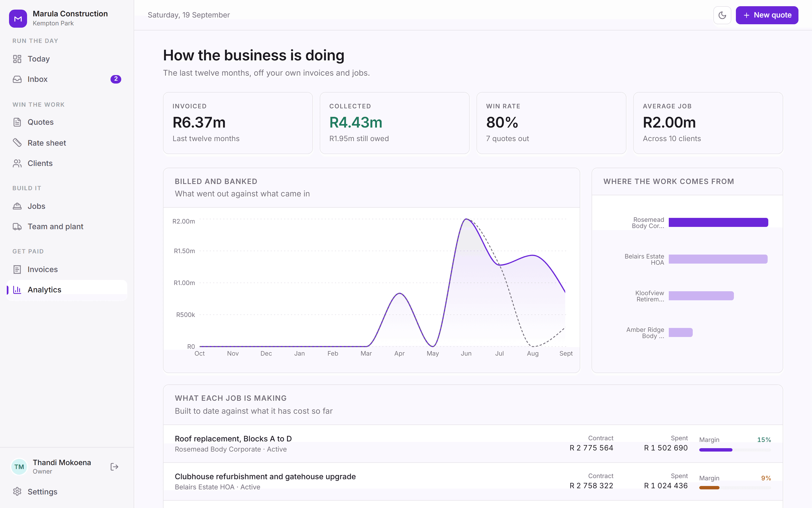Click the '15%' margin value

coord(764,440)
